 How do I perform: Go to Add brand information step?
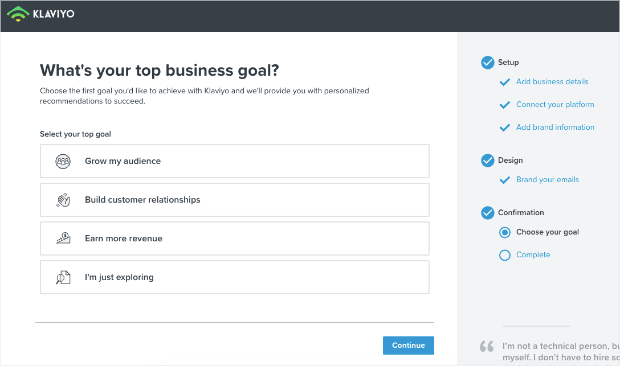point(555,127)
